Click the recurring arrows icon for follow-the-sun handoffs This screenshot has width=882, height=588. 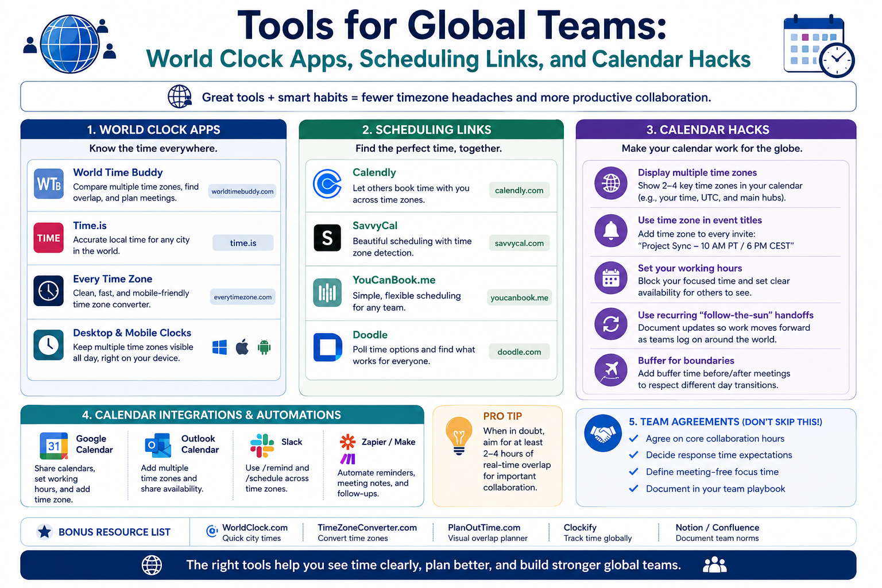[611, 324]
